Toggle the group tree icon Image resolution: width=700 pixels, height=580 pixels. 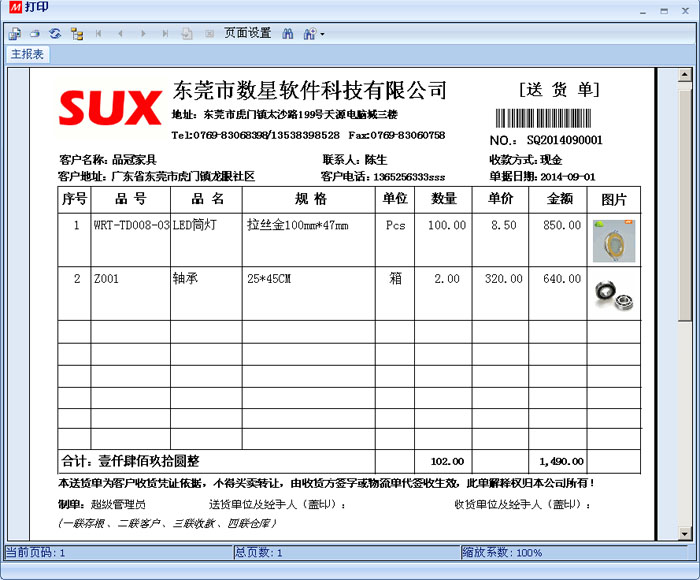pos(77,34)
